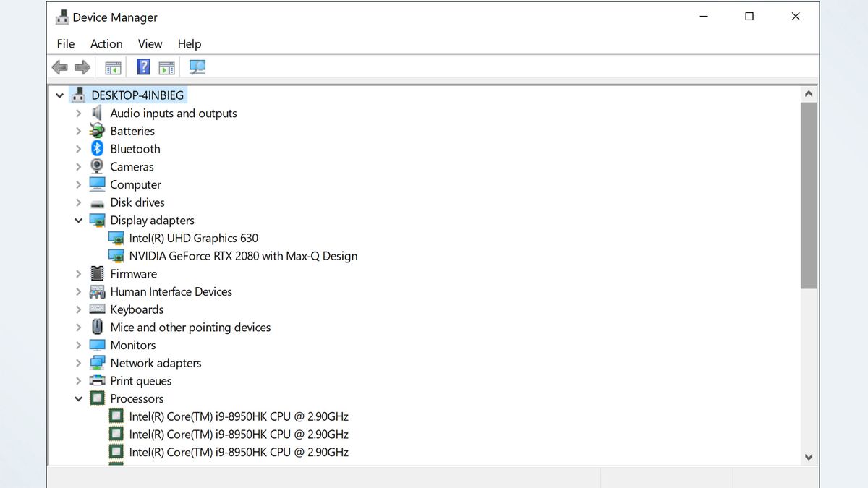Open the File menu
This screenshot has width=868, height=488.
[66, 44]
